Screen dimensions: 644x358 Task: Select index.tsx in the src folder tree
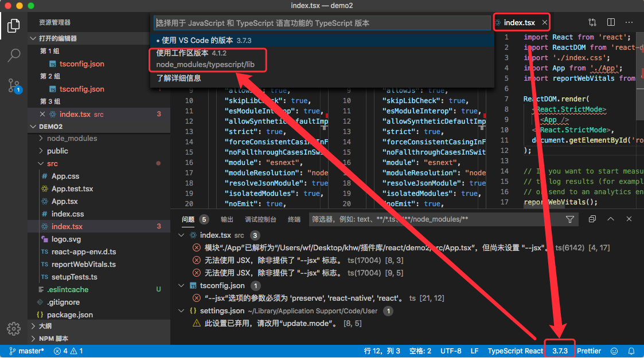pyautogui.click(x=67, y=226)
